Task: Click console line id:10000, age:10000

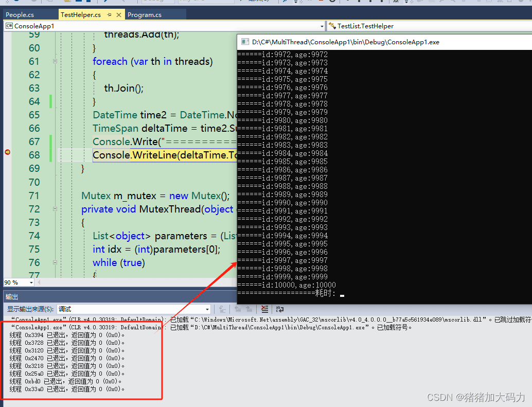Action: coord(287,285)
